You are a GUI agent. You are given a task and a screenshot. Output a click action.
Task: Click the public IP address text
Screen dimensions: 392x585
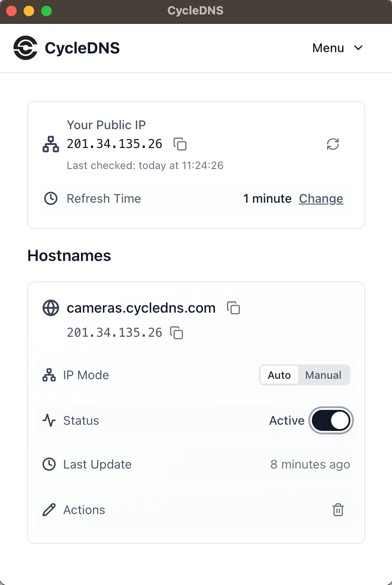(x=114, y=144)
